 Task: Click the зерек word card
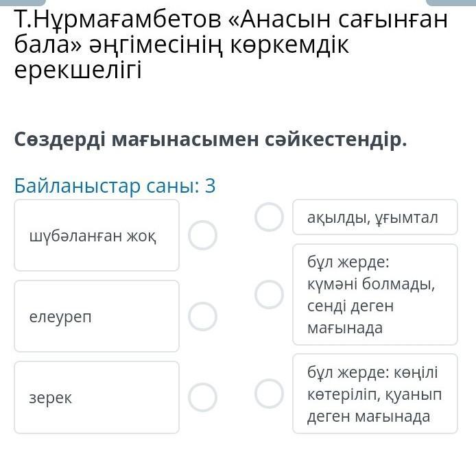(97, 397)
